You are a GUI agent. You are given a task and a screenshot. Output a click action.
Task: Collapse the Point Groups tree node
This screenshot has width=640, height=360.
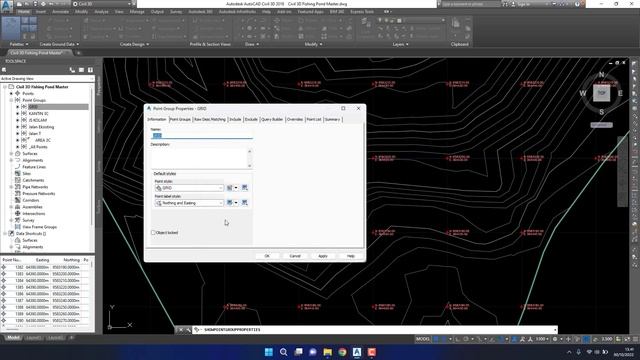pos(11,100)
